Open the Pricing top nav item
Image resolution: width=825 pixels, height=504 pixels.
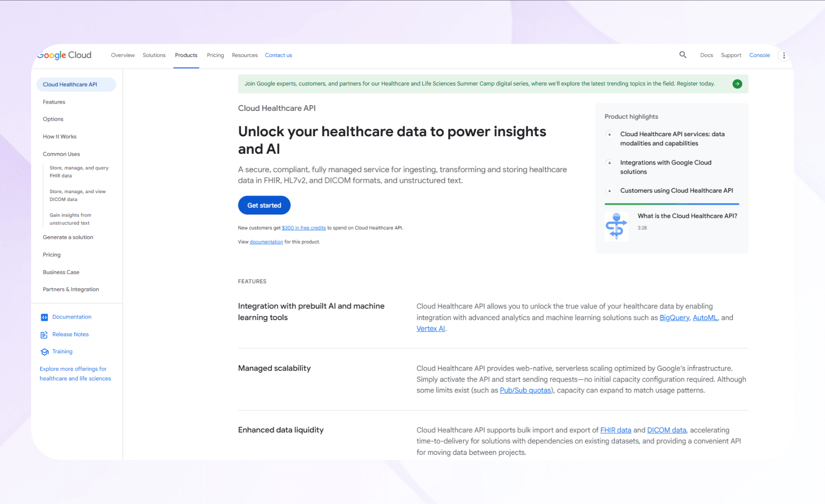pos(215,55)
